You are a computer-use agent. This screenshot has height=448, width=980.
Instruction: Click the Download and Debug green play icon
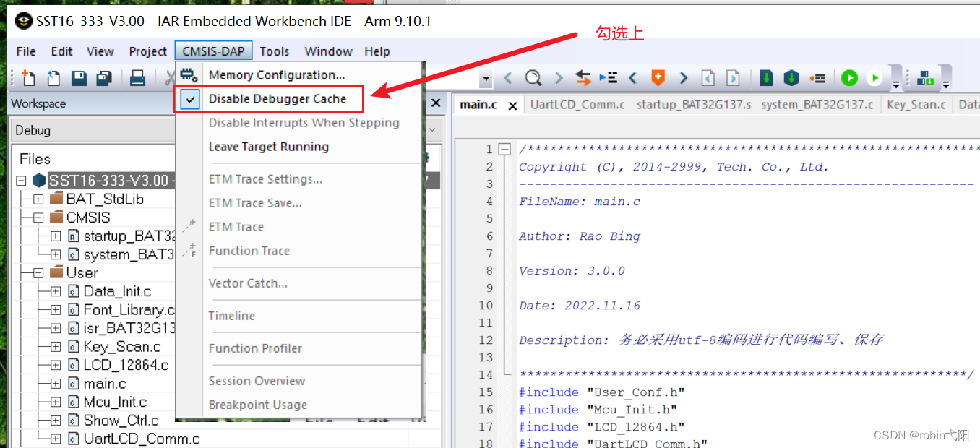tap(849, 78)
